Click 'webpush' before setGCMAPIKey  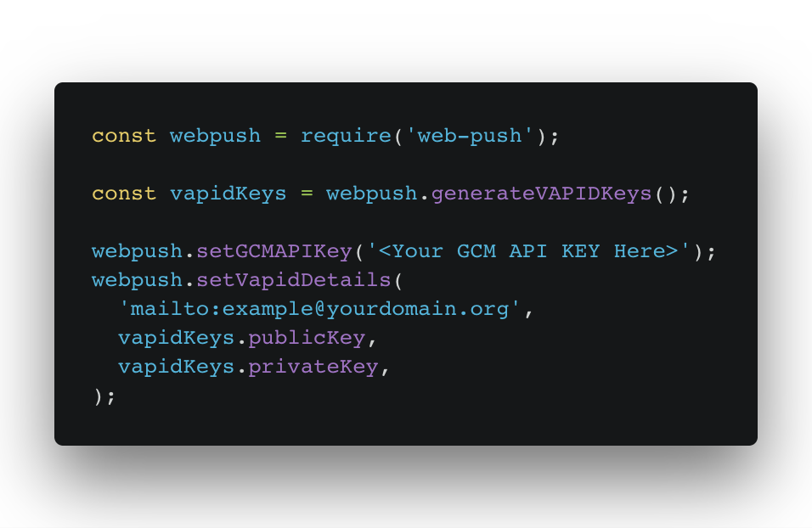pyautogui.click(x=137, y=252)
